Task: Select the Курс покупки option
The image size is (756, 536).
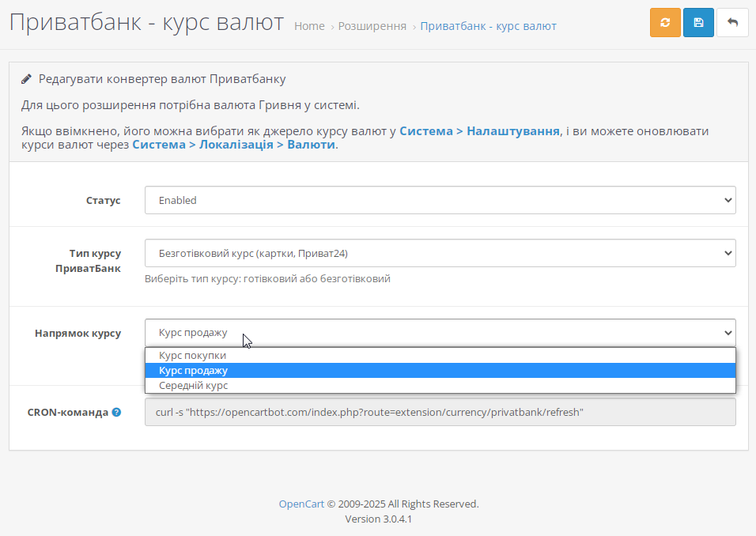Action: pyautogui.click(x=440, y=355)
